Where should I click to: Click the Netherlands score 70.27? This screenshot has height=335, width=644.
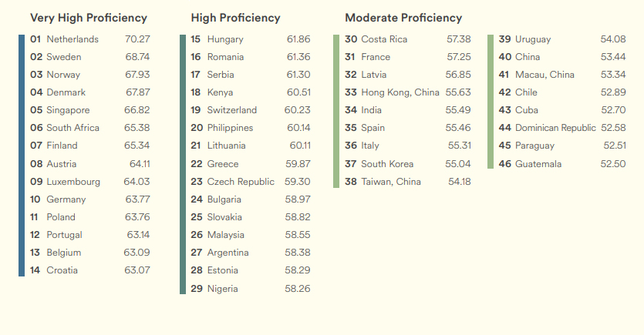pyautogui.click(x=137, y=39)
